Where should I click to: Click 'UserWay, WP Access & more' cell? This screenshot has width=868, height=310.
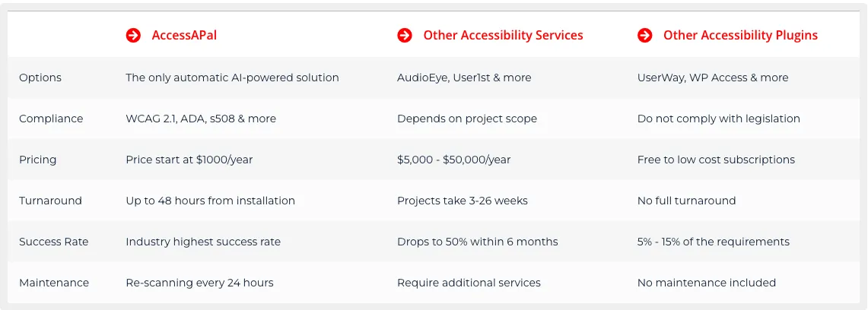coord(713,78)
